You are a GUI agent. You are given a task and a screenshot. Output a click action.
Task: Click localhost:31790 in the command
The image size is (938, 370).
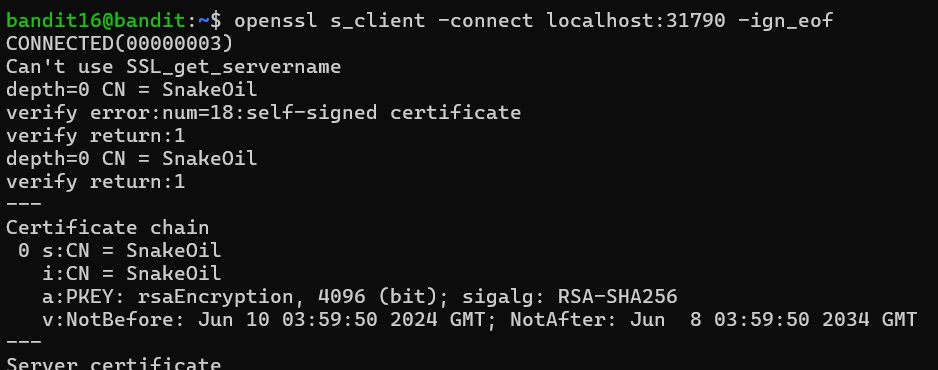pyautogui.click(x=636, y=21)
